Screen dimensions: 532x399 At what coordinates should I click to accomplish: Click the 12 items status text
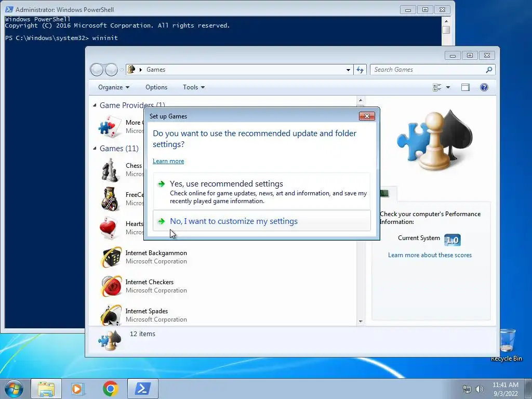(142, 334)
